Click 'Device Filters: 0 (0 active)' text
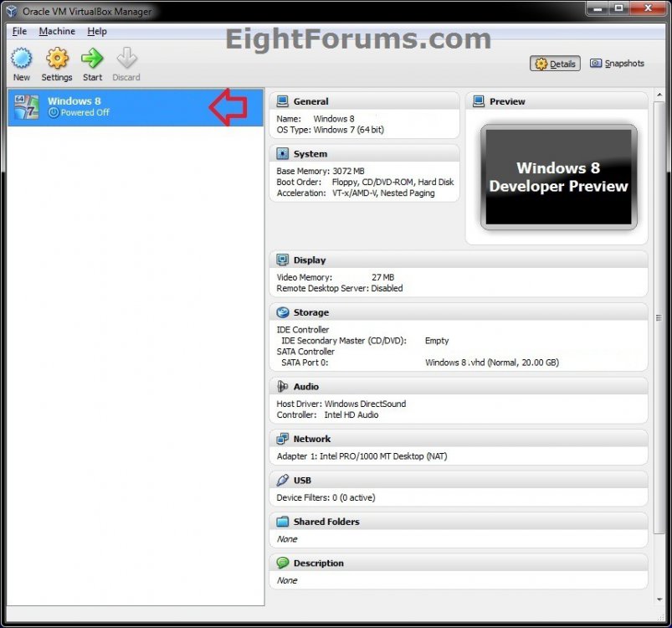672x628 pixels. click(326, 497)
